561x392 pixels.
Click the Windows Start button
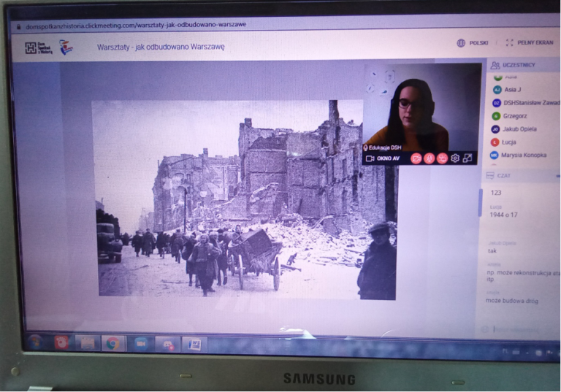click(34, 342)
